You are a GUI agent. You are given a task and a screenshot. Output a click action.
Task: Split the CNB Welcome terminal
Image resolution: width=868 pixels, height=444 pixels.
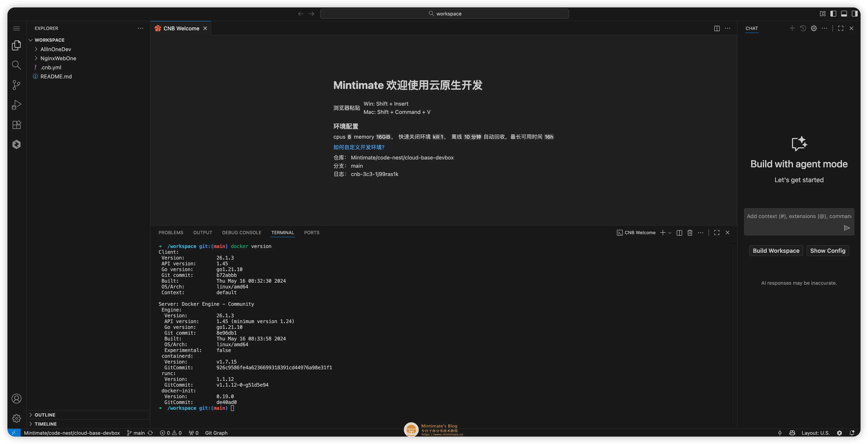pos(679,233)
